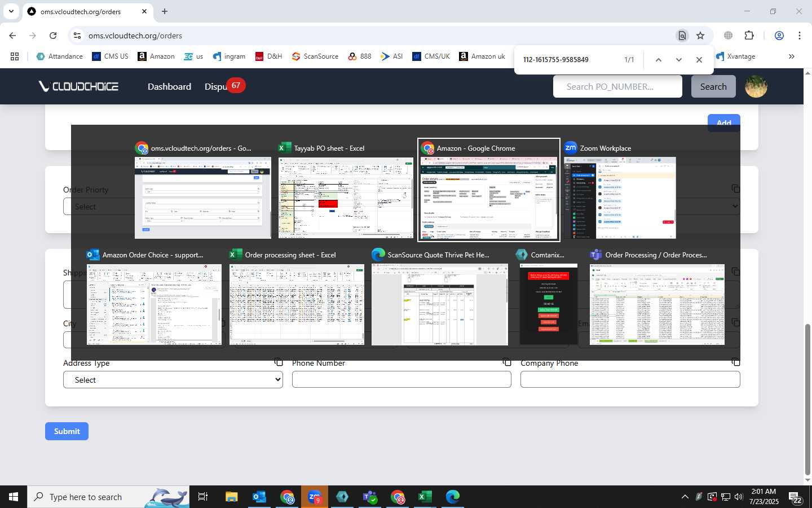Viewport: 812px width, 508px height.
Task: Open the user avatar menu
Action: tap(756, 86)
